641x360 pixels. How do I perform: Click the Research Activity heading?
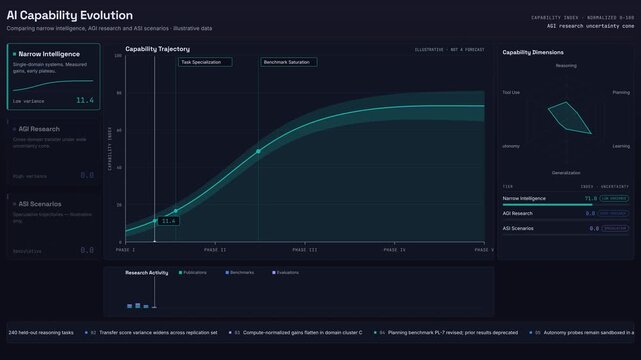[x=147, y=273]
